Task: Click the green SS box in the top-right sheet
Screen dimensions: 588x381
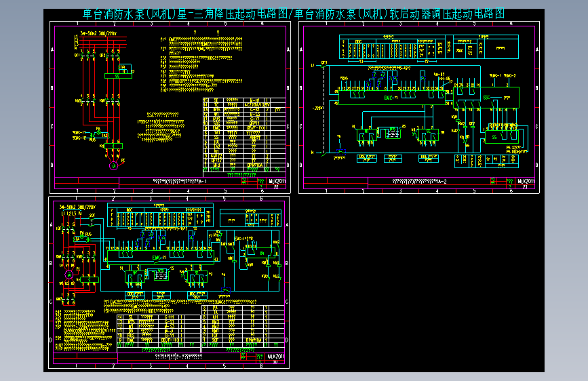Action: coord(502,137)
